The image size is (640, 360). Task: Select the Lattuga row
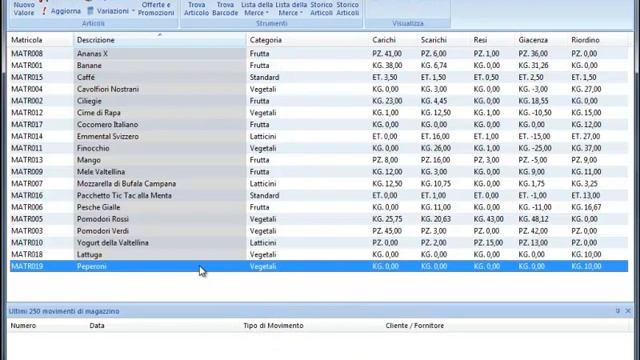(319, 255)
